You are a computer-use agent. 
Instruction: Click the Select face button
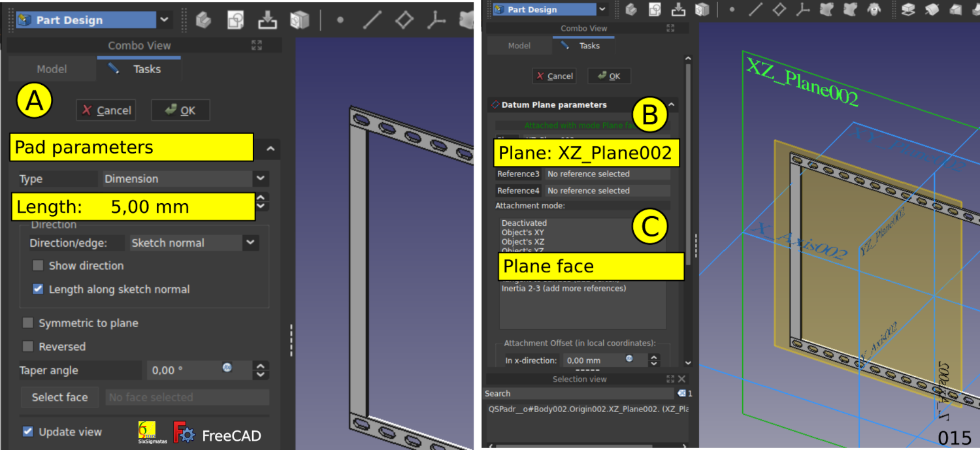(59, 397)
